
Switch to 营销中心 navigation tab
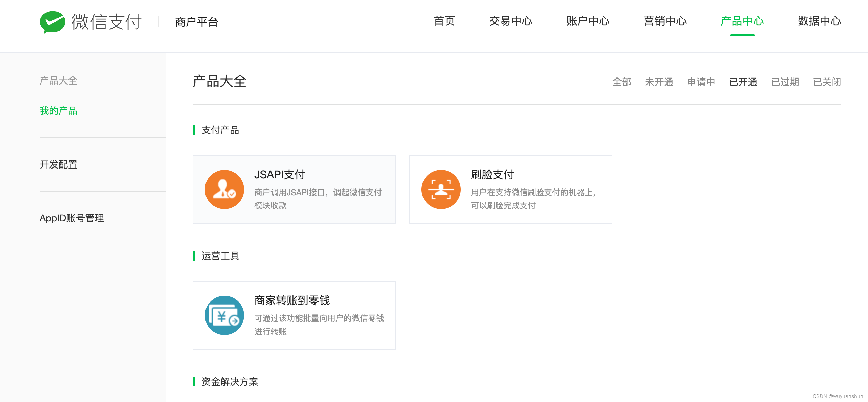point(665,21)
